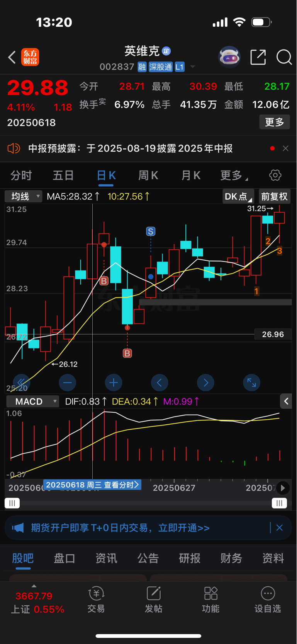Switch to the 分时 chart tab
Screen dimensions: 297x644
click(21, 176)
